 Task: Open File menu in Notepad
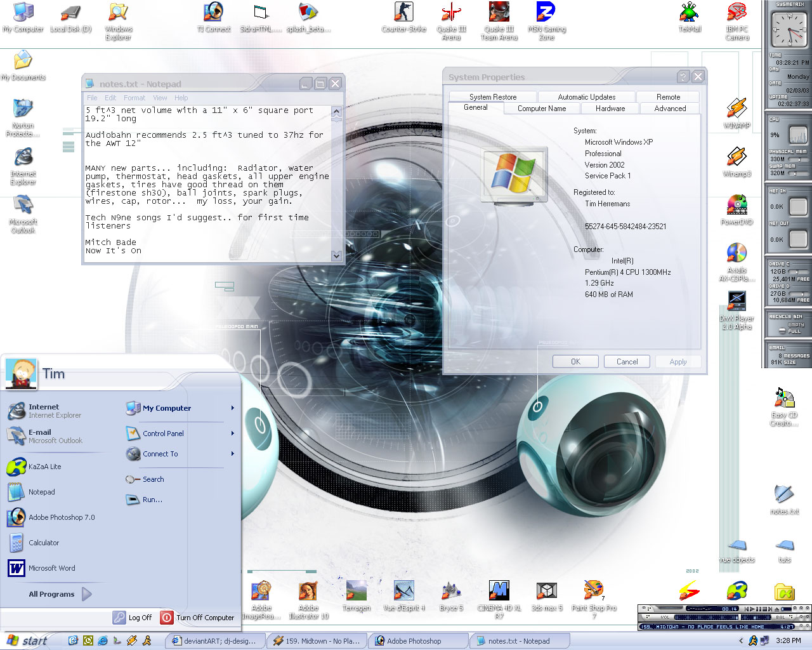92,98
